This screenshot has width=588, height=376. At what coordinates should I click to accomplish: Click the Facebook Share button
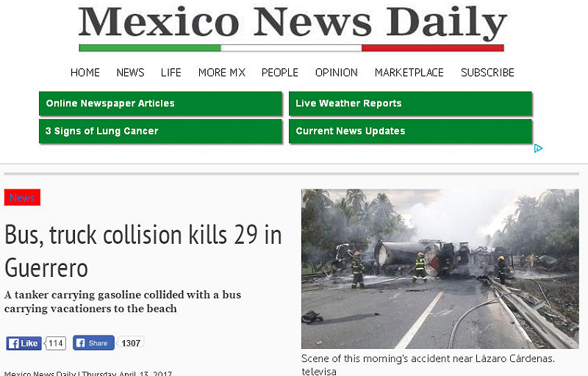point(93,343)
